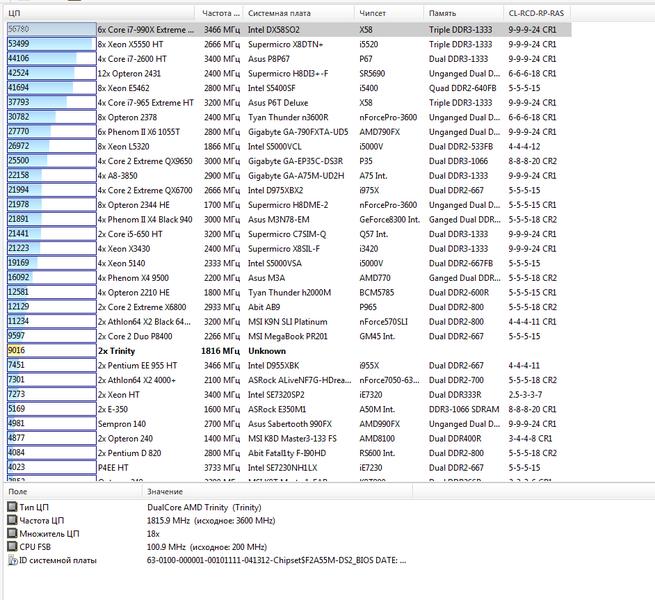This screenshot has width=655, height=600.
Task: Click the yellow 9016 score bar
Action: tap(52, 351)
